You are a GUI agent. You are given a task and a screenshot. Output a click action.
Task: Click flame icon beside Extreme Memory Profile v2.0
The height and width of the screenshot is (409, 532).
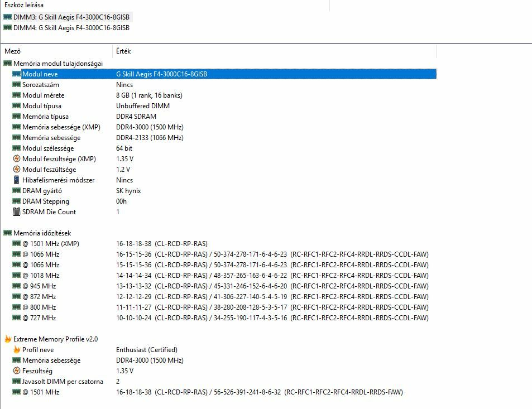[x=7, y=339]
